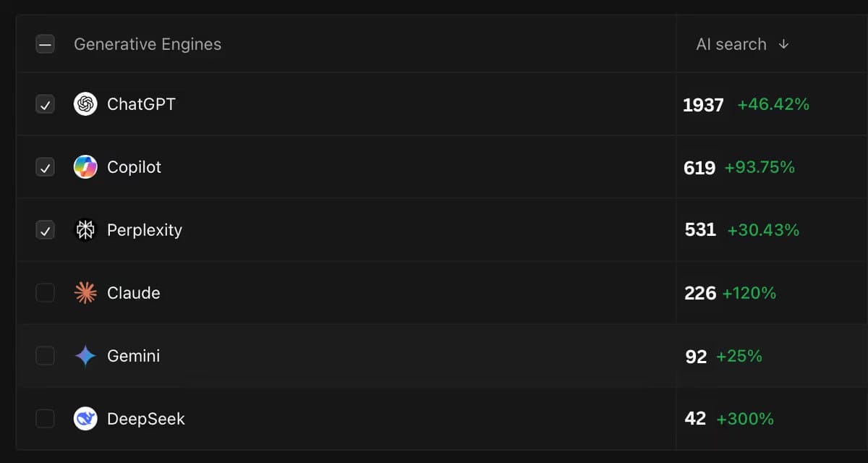Image resolution: width=868 pixels, height=463 pixels.
Task: Click the Generative Engines column header
Action: [148, 44]
